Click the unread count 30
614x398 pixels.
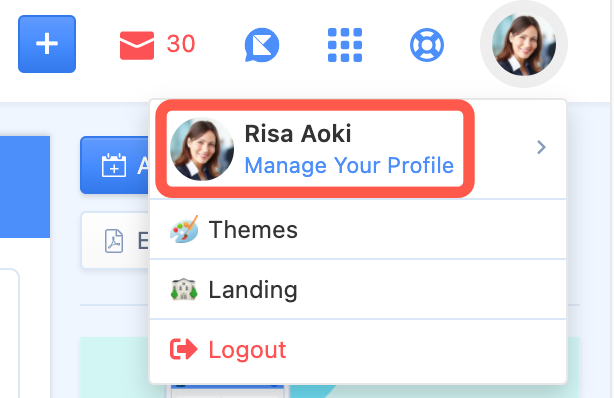(x=181, y=44)
